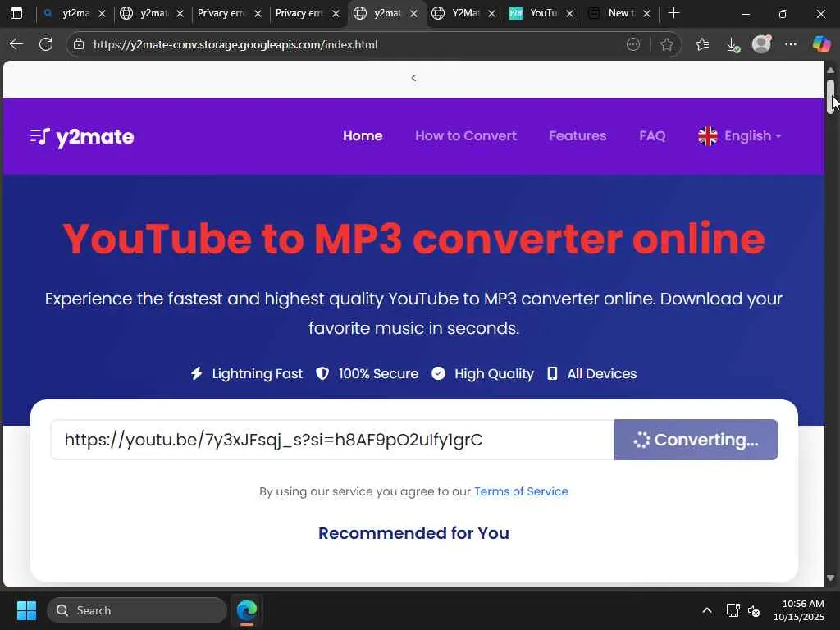Click the 100% Secure shield icon
The height and width of the screenshot is (630, 840).
pos(322,373)
